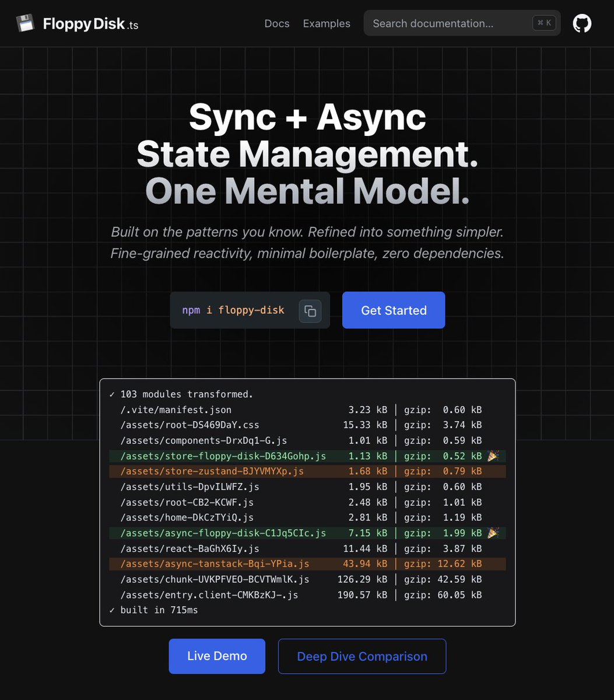614x700 pixels.
Task: Select the root-CB2-KCWF.js line
Action: (x=307, y=502)
